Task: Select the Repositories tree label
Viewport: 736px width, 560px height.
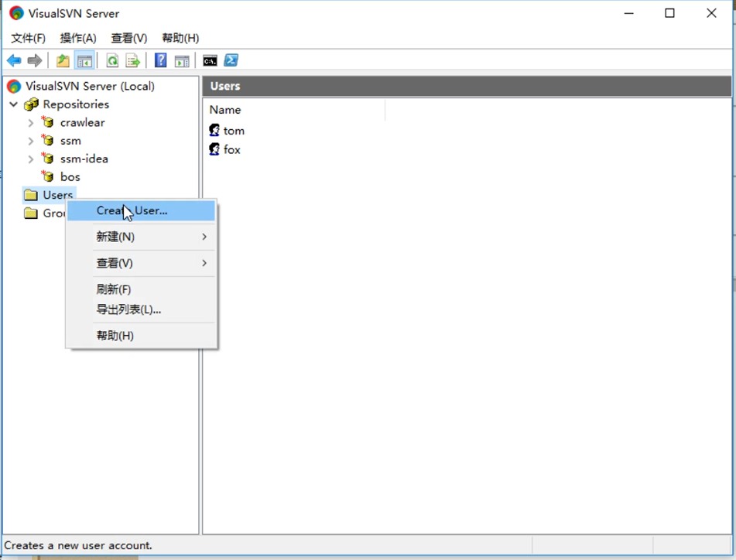Action: [x=76, y=104]
